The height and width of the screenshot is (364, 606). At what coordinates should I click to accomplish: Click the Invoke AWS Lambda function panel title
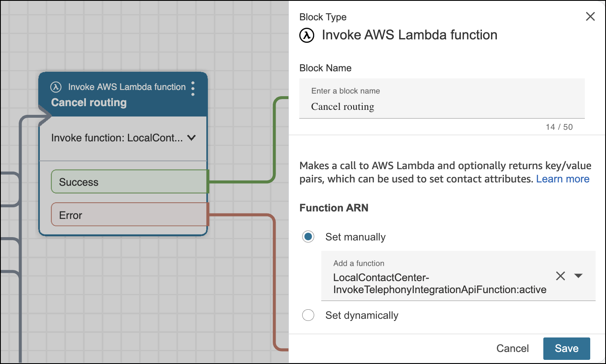(x=410, y=35)
